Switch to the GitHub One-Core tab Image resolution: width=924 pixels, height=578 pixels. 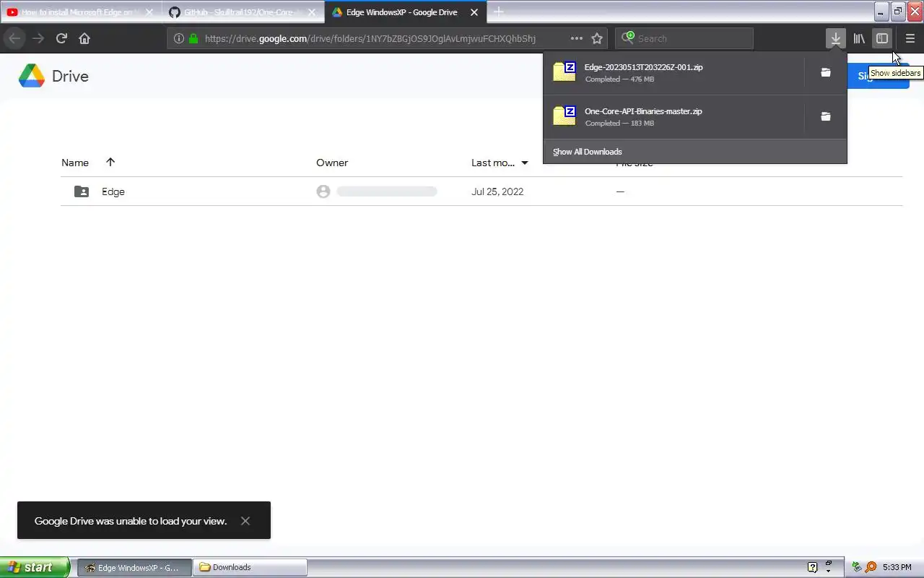242,12
